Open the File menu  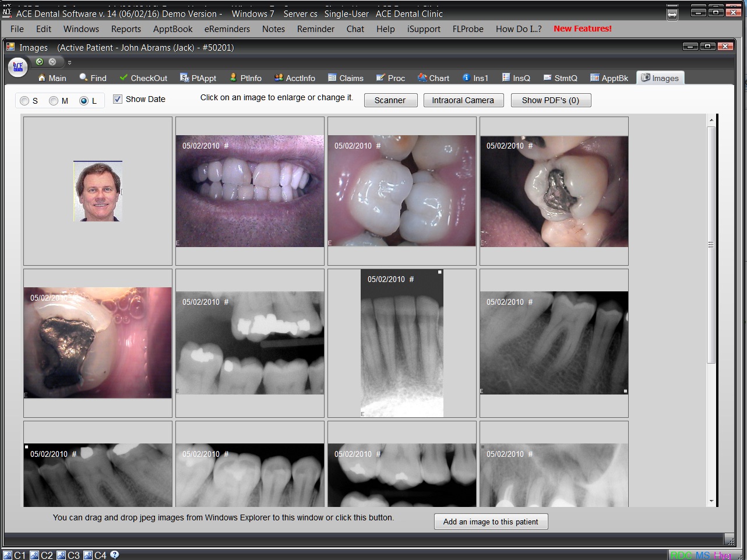point(17,29)
